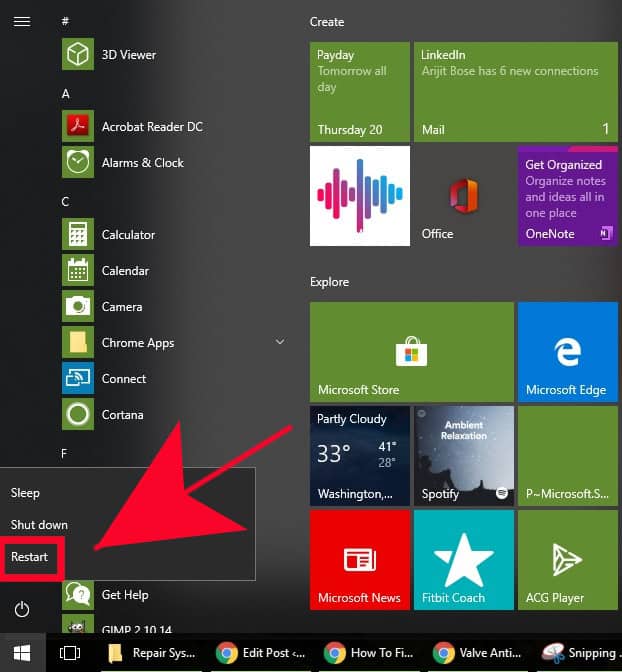Expand the Chrome Apps folder chevron
This screenshot has height=672, width=622.
[x=280, y=342]
